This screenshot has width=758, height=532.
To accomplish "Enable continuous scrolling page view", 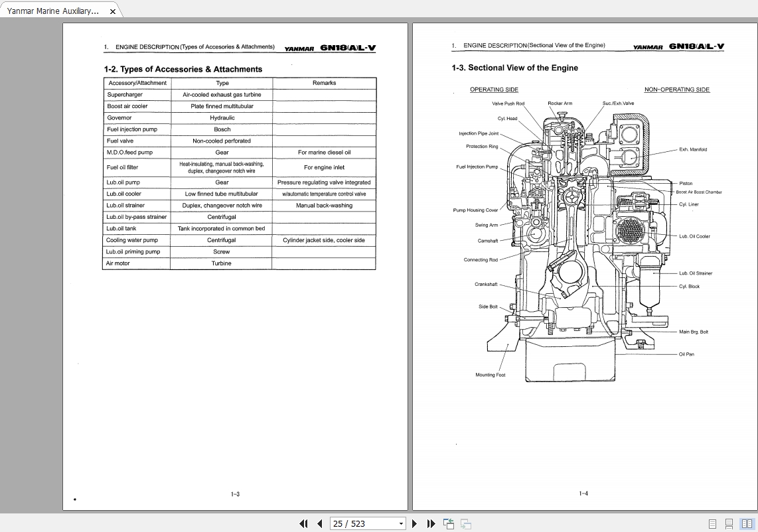I will [x=729, y=523].
